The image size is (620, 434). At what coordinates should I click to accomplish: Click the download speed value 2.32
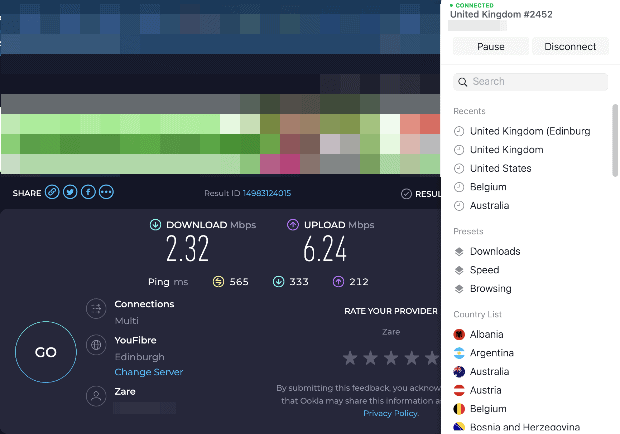coord(187,249)
